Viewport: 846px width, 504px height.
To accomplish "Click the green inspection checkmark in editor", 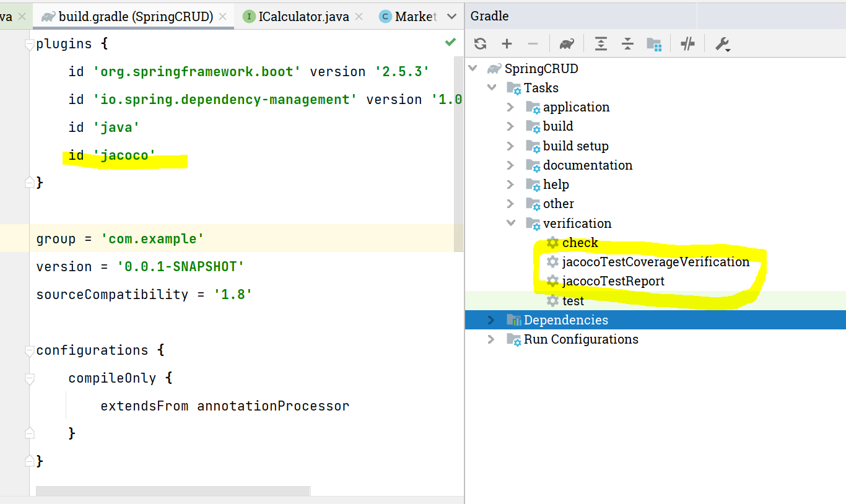I will [x=450, y=42].
